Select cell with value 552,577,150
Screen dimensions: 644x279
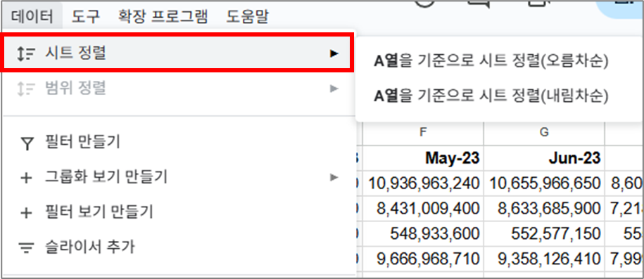coord(544,234)
